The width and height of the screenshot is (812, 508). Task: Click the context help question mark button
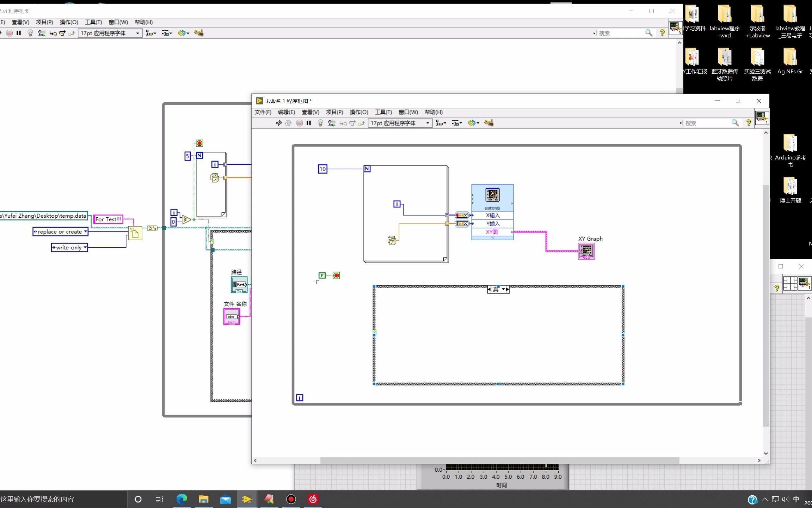click(x=748, y=123)
